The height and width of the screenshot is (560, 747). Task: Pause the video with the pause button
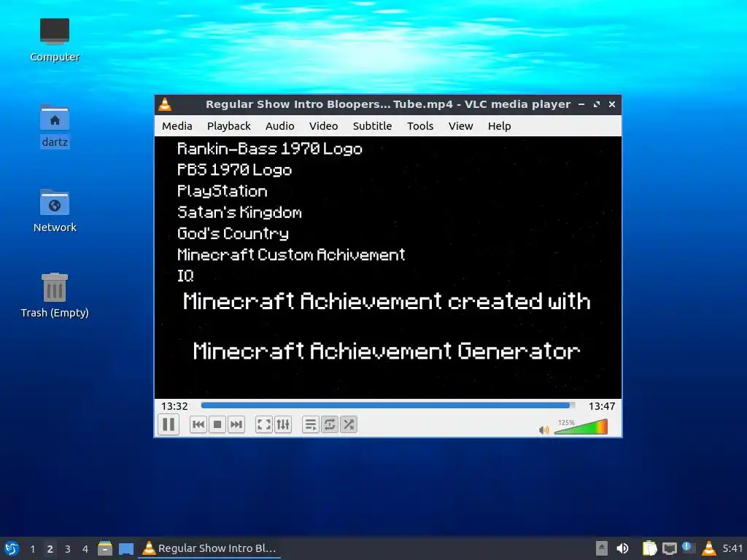169,424
